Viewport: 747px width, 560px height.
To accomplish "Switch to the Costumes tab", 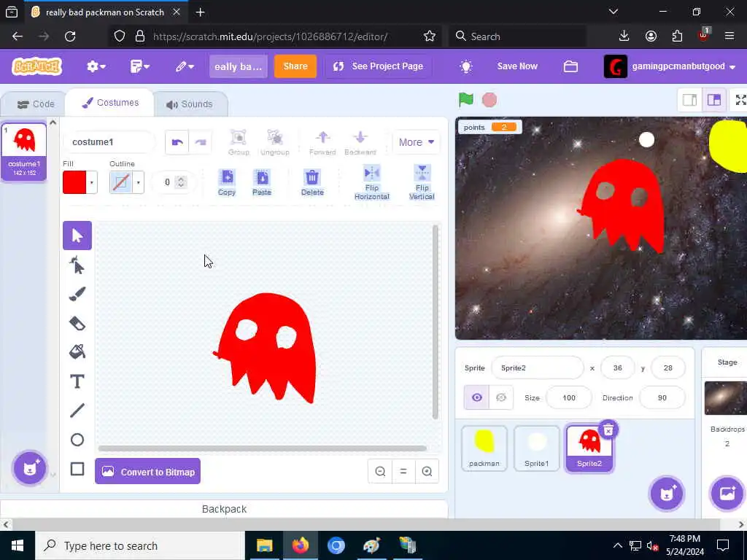I will (110, 102).
